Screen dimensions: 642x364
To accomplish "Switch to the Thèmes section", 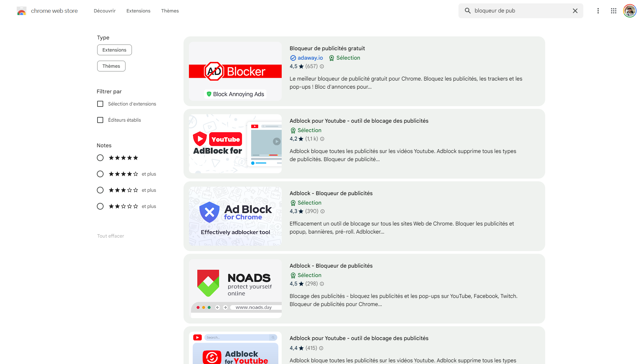I will click(170, 10).
